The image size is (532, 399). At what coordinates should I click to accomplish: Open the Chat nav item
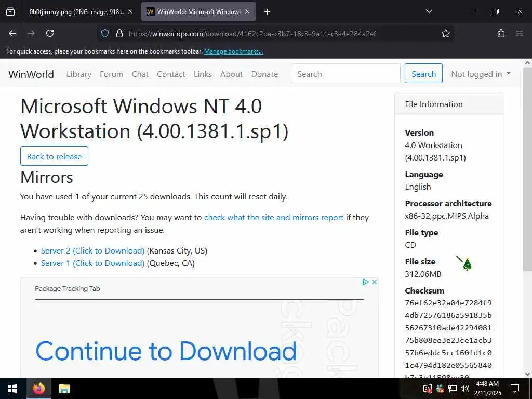(140, 74)
